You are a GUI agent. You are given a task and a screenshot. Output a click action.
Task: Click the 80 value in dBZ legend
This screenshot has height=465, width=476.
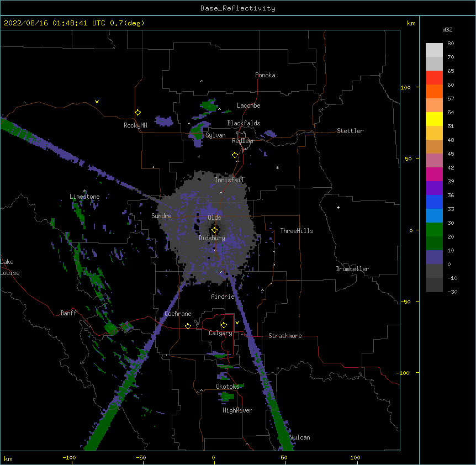click(x=451, y=44)
